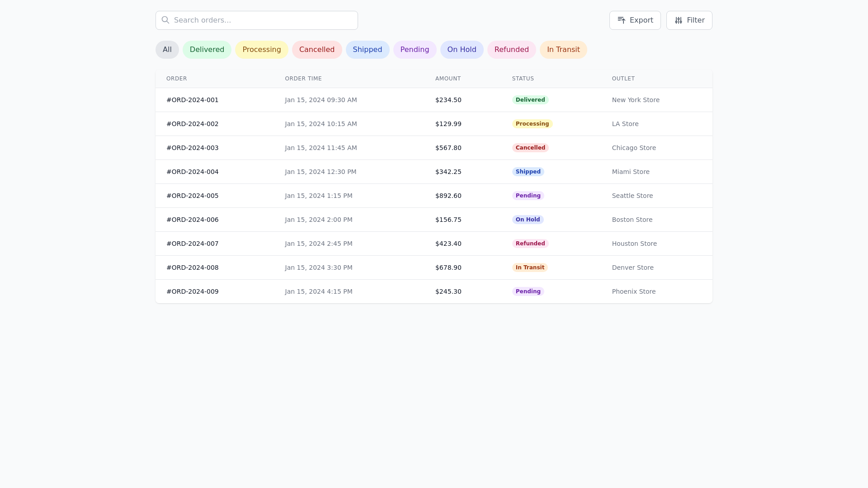Open order #ORD-2024-007
The image size is (868, 488).
click(193, 244)
